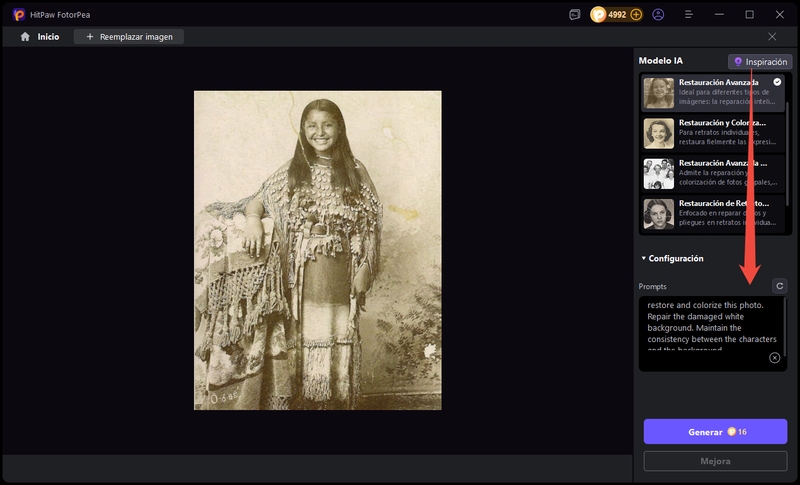Open the feedback message icon in title bar
The image size is (800, 485).
574,15
